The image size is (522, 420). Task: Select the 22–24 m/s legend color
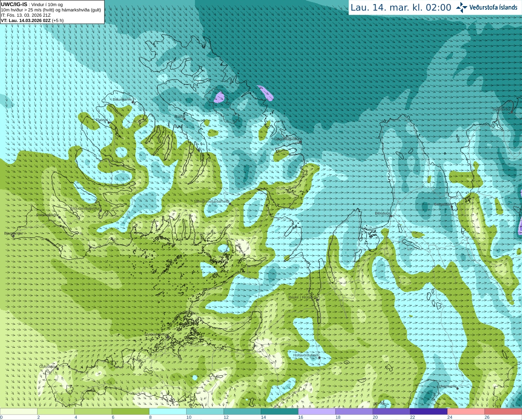[429, 411]
